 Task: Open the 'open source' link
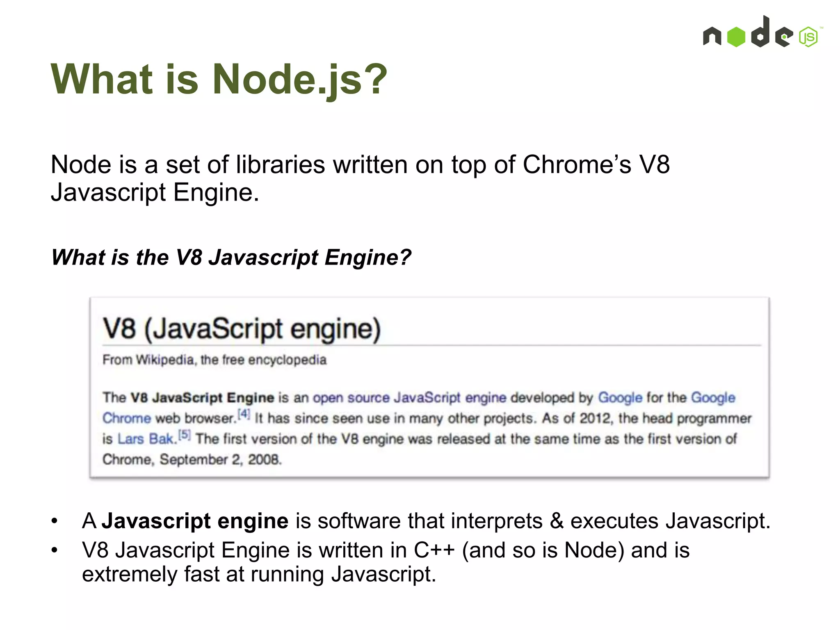[x=351, y=397]
